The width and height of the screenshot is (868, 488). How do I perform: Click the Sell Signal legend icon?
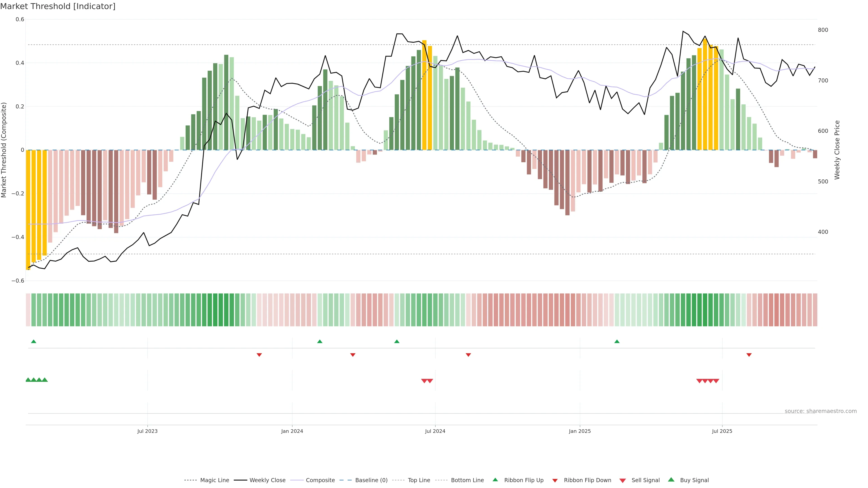tap(623, 481)
